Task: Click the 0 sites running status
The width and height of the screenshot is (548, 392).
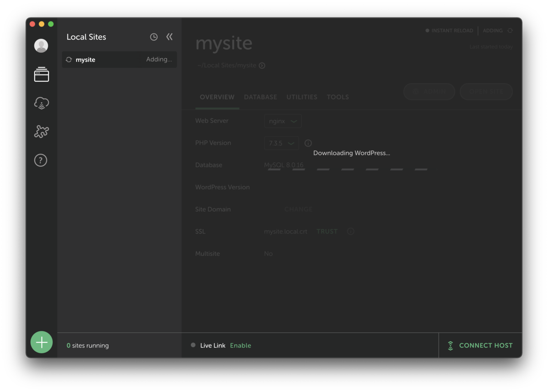Action: [88, 345]
